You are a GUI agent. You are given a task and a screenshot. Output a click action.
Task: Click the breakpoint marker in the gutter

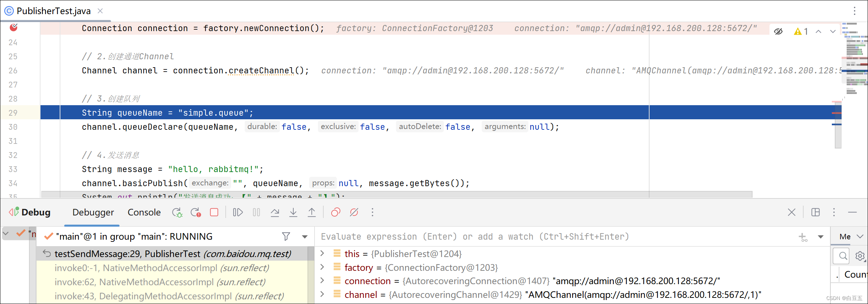coord(14,27)
